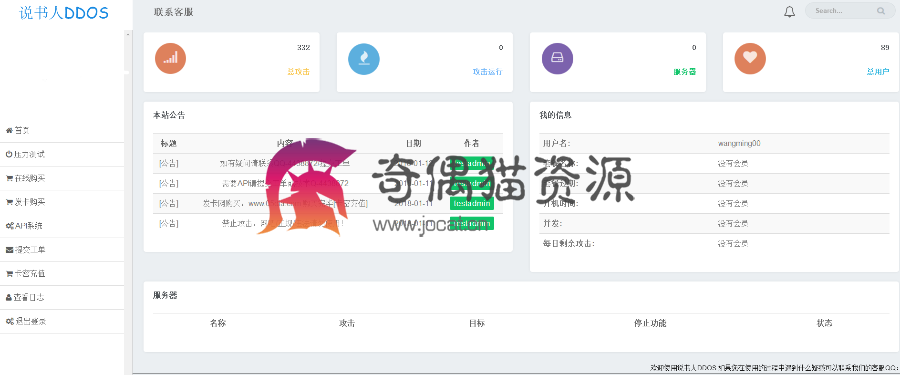900x375 pixels.
Task: Click the orange heart total users icon
Action: (x=750, y=59)
